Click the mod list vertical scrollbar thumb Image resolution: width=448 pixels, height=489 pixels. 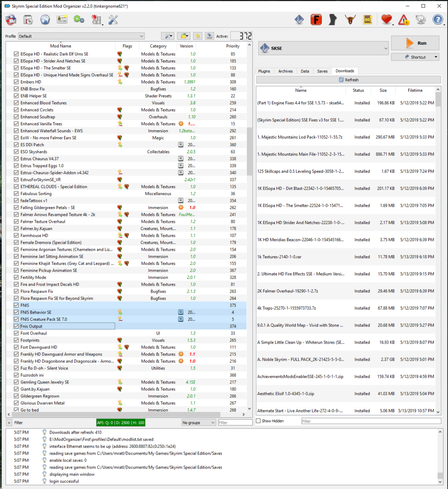(249, 151)
